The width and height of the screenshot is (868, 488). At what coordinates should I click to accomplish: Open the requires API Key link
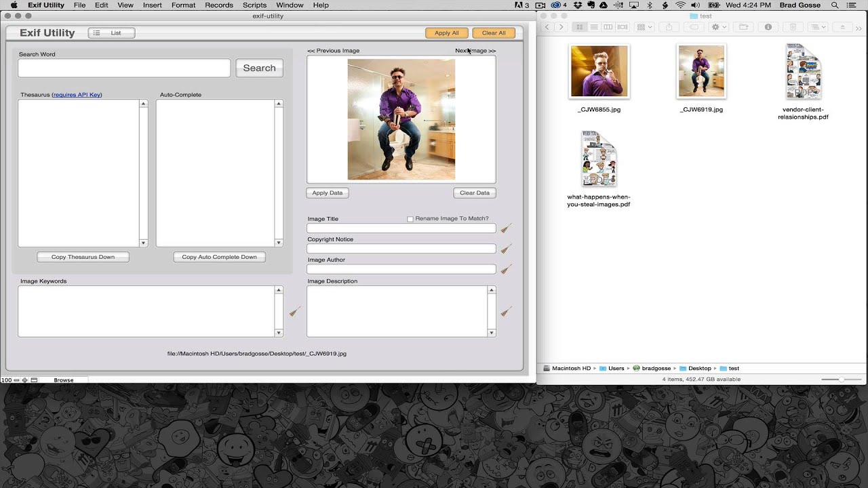(77, 95)
